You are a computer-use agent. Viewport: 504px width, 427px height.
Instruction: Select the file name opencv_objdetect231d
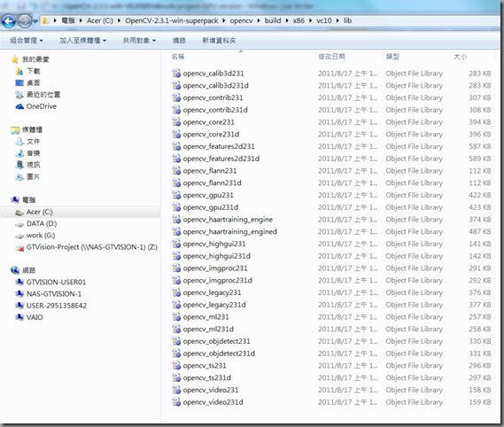pyautogui.click(x=219, y=353)
